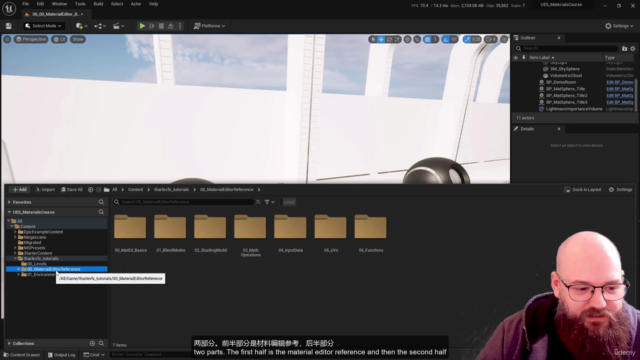
Task: Choose the rotate gizmo tool
Action: [x=389, y=39]
